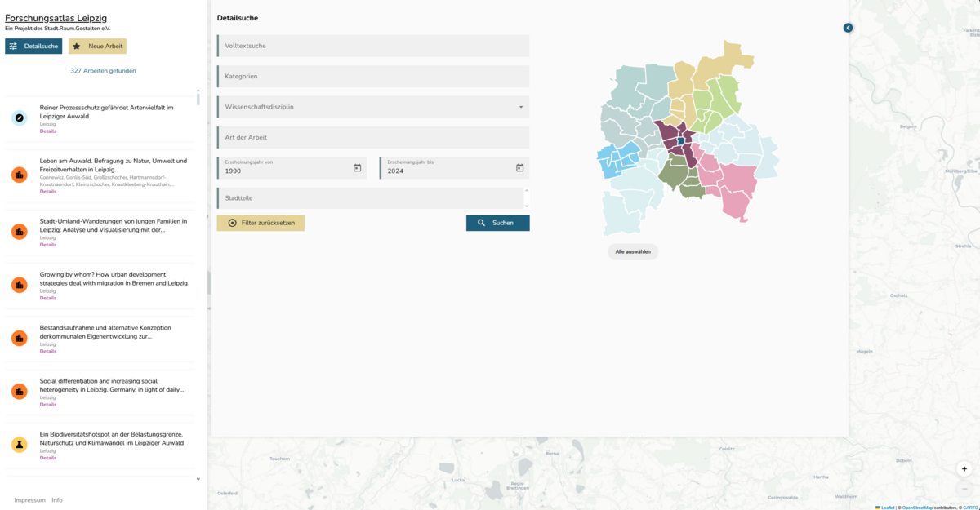The width and height of the screenshot is (980, 510).
Task: Click the compass icon of Reiner Prozessschutz entry
Action: [x=20, y=118]
